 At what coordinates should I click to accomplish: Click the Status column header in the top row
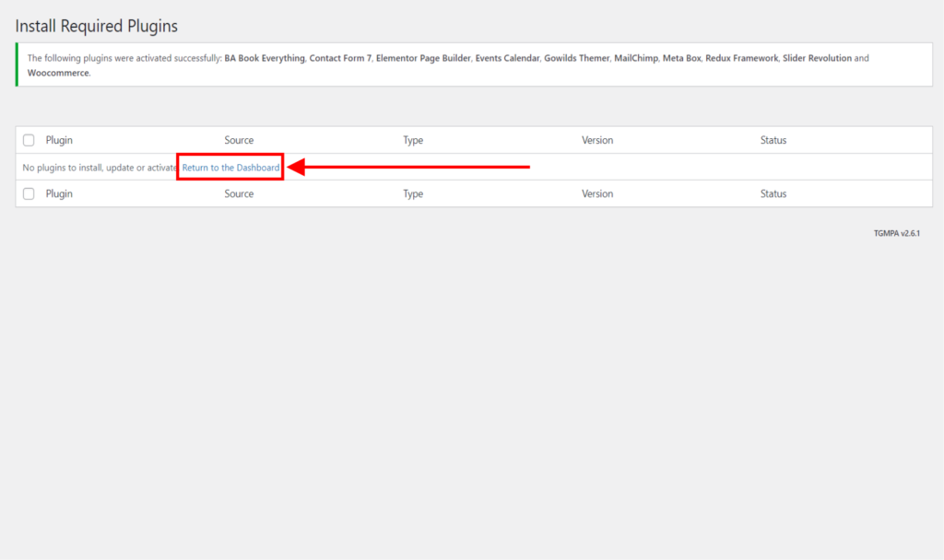[773, 140]
